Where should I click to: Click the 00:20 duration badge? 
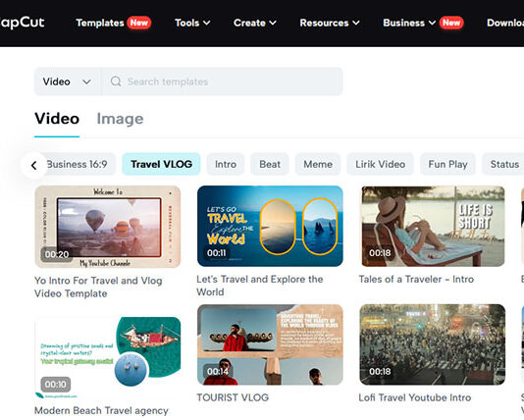(57, 254)
